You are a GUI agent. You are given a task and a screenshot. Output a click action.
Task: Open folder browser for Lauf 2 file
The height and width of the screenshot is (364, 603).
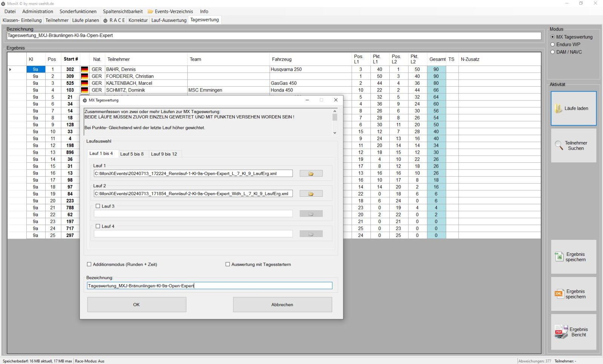pyautogui.click(x=311, y=194)
